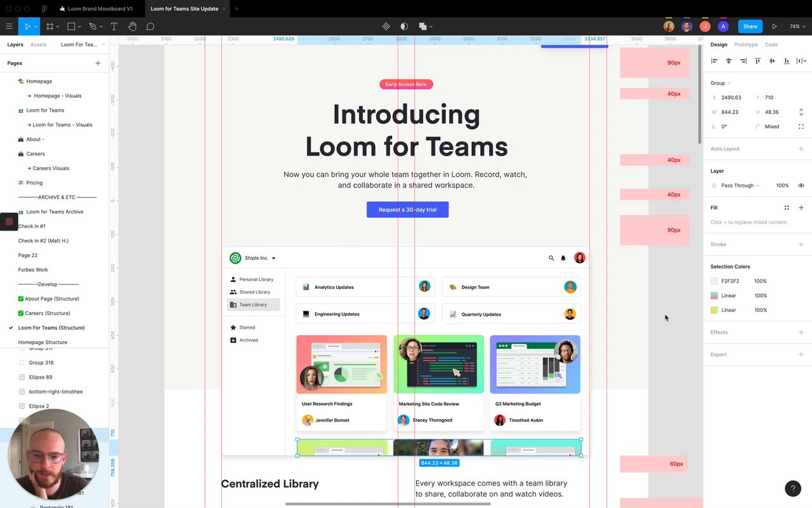
Task: Click the second Linear gradient swatch
Action: tap(714, 310)
